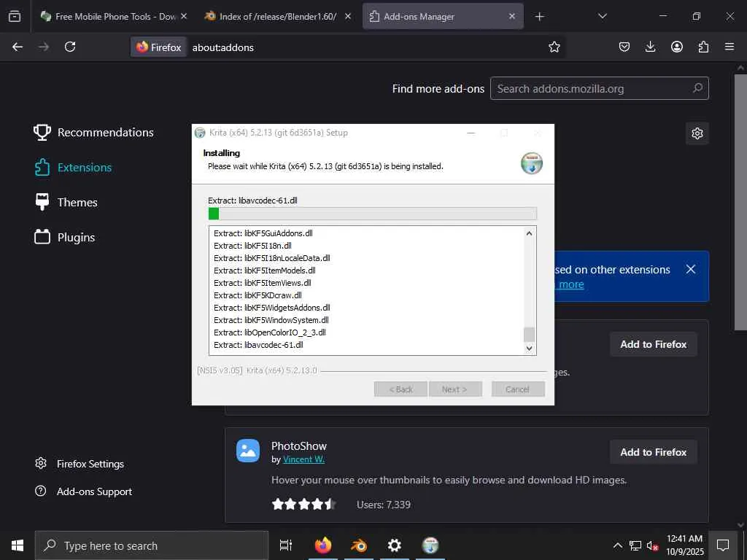Open the Extensions category
Viewport: 747px width, 560px height.
click(x=73, y=168)
